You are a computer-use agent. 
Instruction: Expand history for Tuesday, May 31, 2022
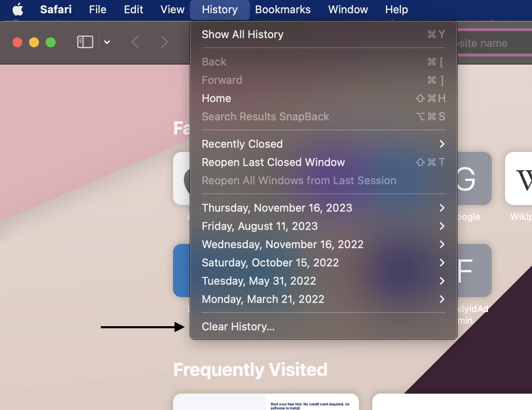324,281
